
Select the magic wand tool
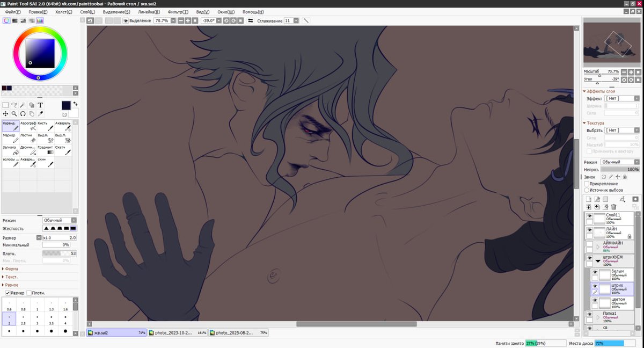[x=23, y=105]
